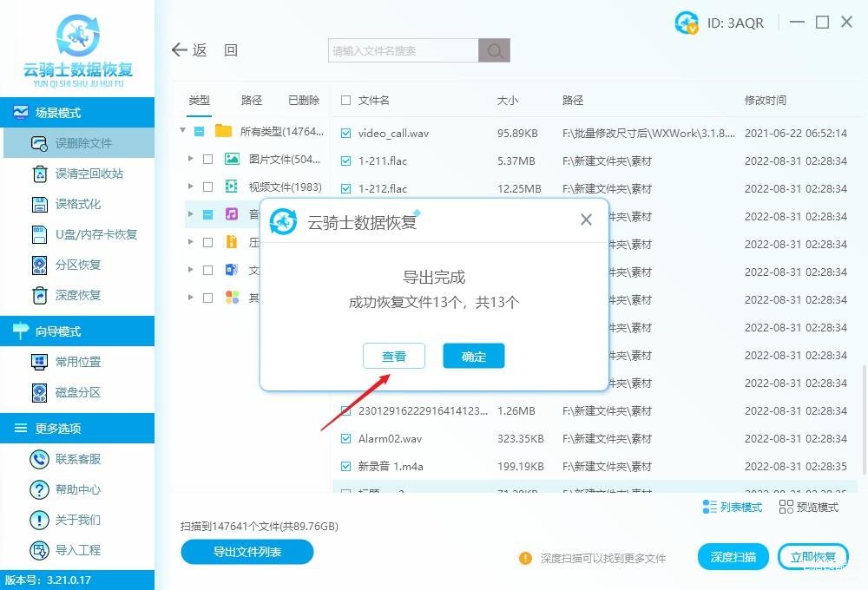Screen dimensions: 868x590
Task: Uncheck 新录音 1.m4a checkbox
Action: 346,467
